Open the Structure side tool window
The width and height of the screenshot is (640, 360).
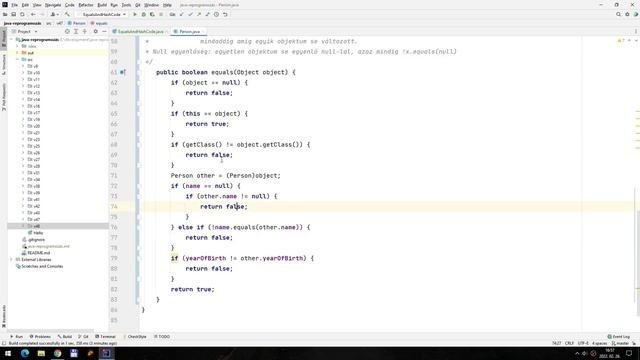point(4,64)
